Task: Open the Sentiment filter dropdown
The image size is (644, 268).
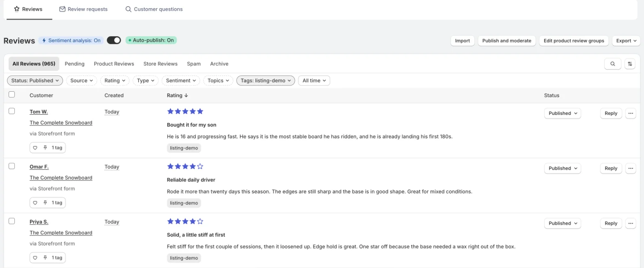Action: point(181,81)
